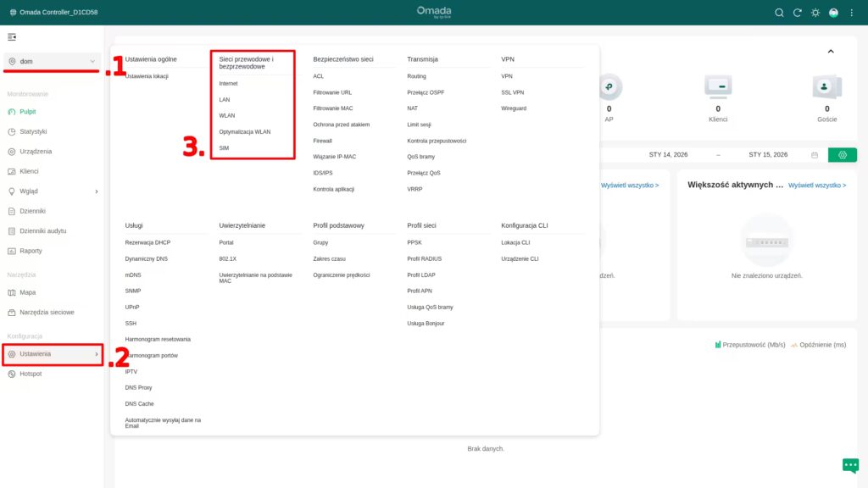Viewport: 868px width, 488px height.
Task: Open the three-dot more options menu
Action: (851, 12)
